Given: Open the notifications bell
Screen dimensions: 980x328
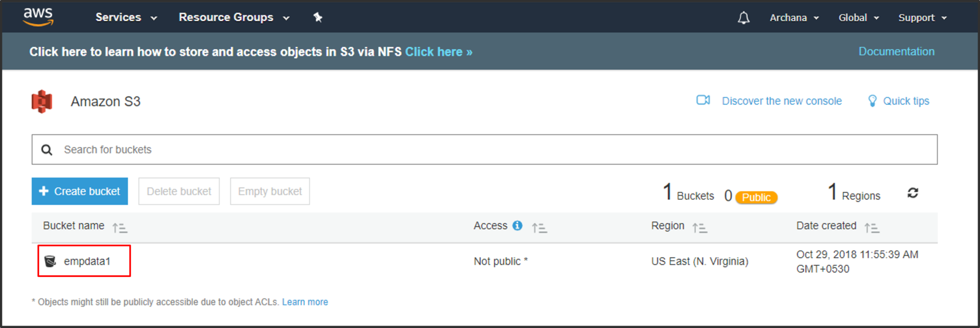Looking at the screenshot, I should (x=744, y=18).
